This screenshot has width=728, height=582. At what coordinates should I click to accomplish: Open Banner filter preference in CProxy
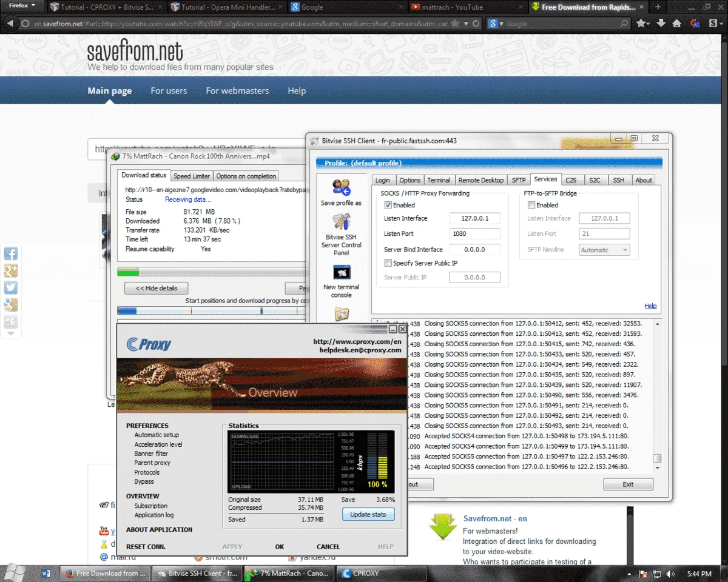coord(151,453)
